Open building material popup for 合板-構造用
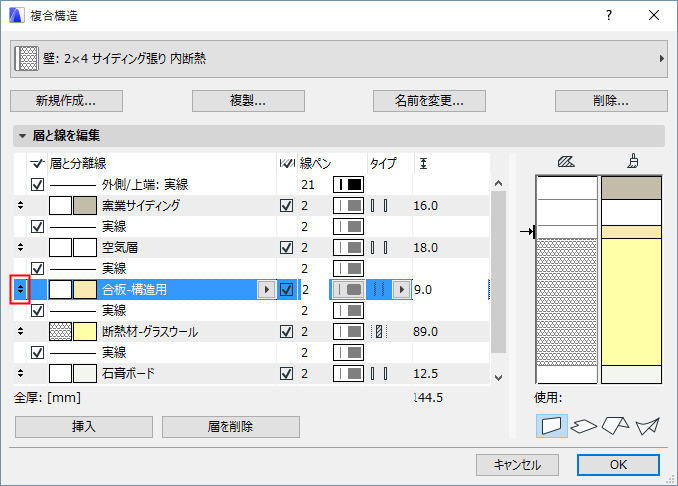This screenshot has width=678, height=486. pos(266,289)
